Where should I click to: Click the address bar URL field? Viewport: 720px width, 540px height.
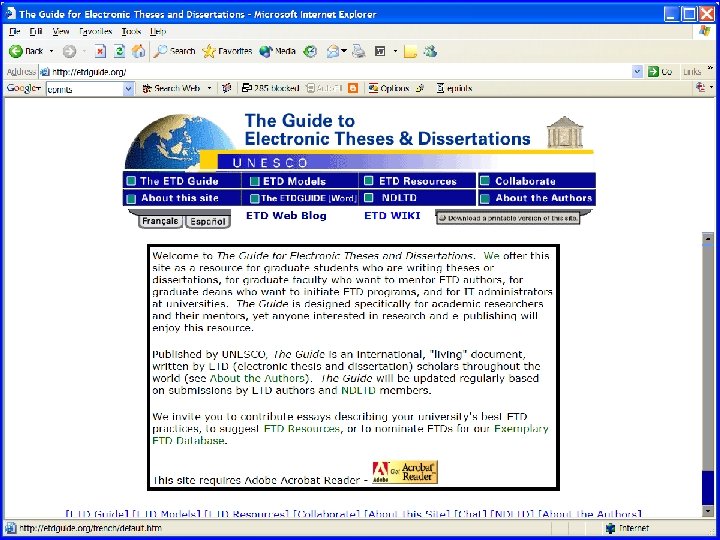pyautogui.click(x=340, y=72)
